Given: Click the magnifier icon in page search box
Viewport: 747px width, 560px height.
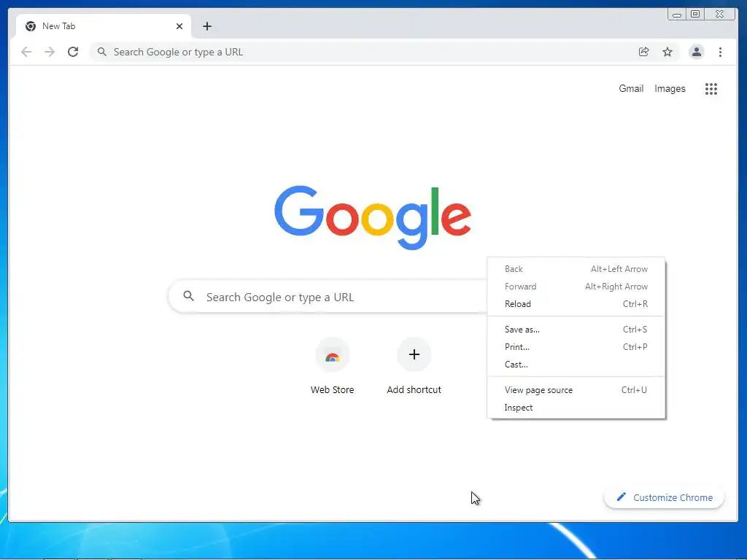Looking at the screenshot, I should (x=189, y=296).
